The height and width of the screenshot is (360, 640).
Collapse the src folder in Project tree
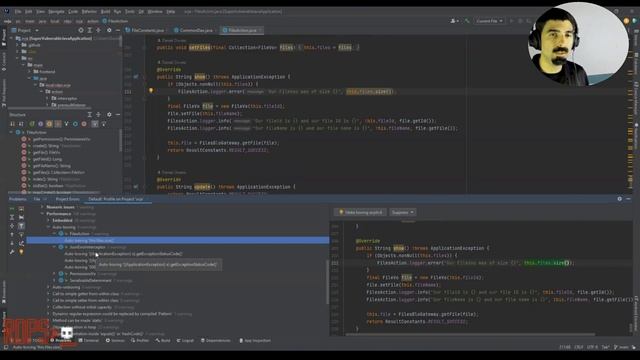(x=18, y=58)
